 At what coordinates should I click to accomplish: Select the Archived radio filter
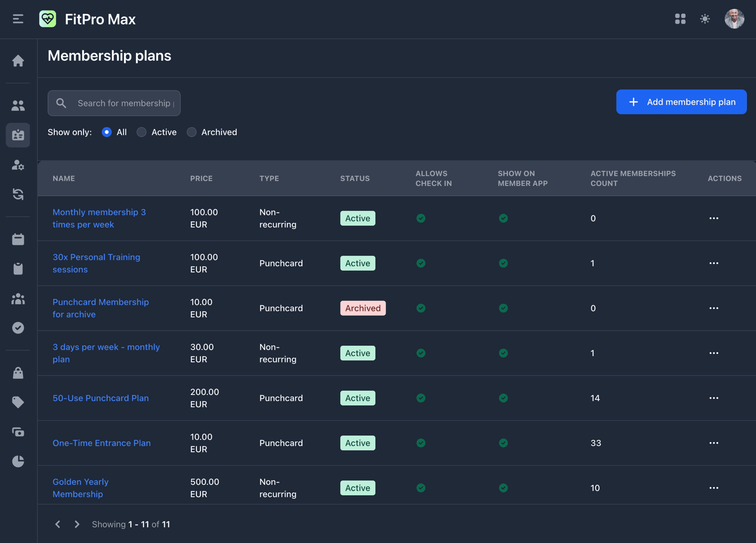coord(192,132)
